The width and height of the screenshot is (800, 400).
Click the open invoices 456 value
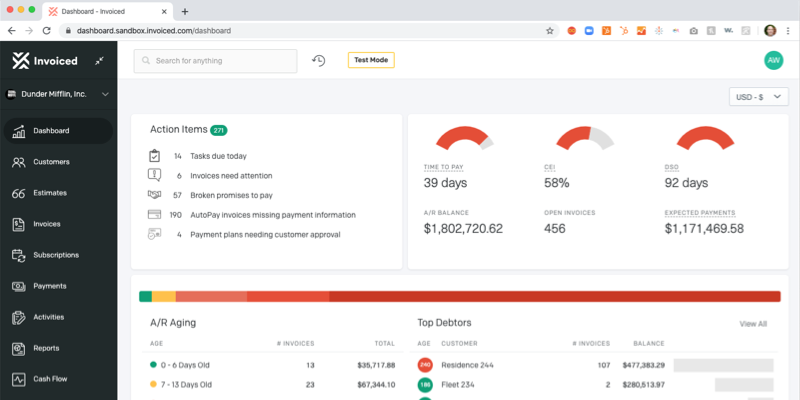(x=555, y=229)
